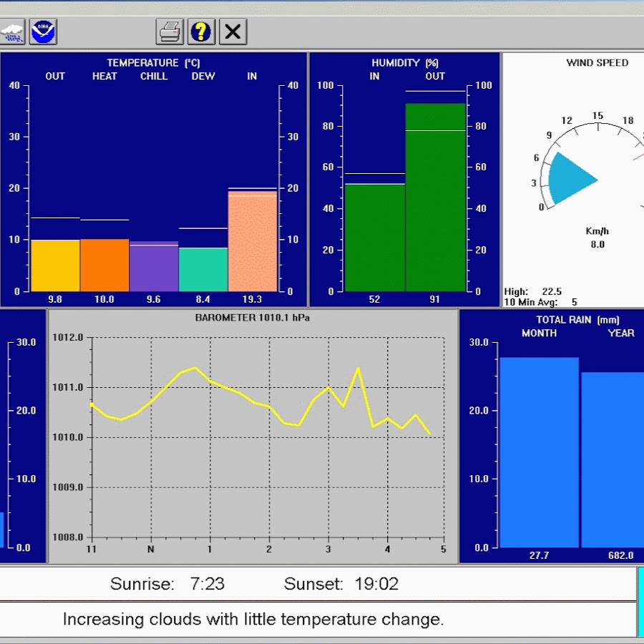Click the IN humidity green bar
Viewport: 644px width, 644px height.
(x=375, y=238)
